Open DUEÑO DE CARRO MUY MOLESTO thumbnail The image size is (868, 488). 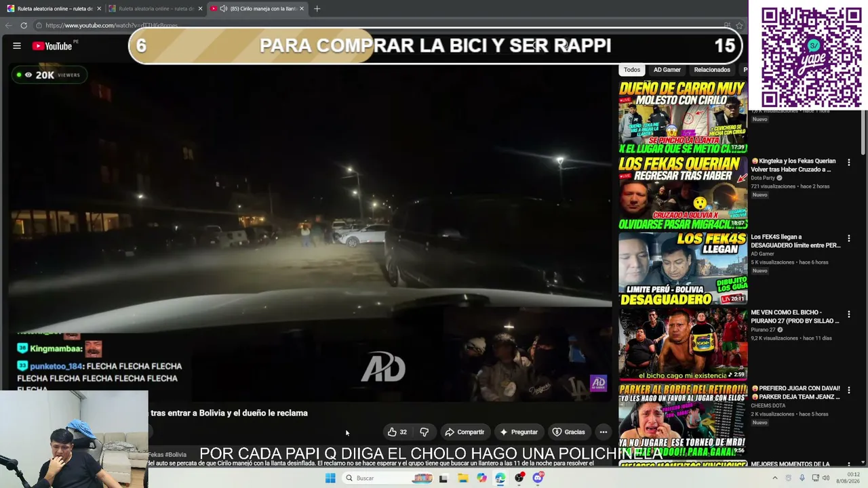coord(682,117)
